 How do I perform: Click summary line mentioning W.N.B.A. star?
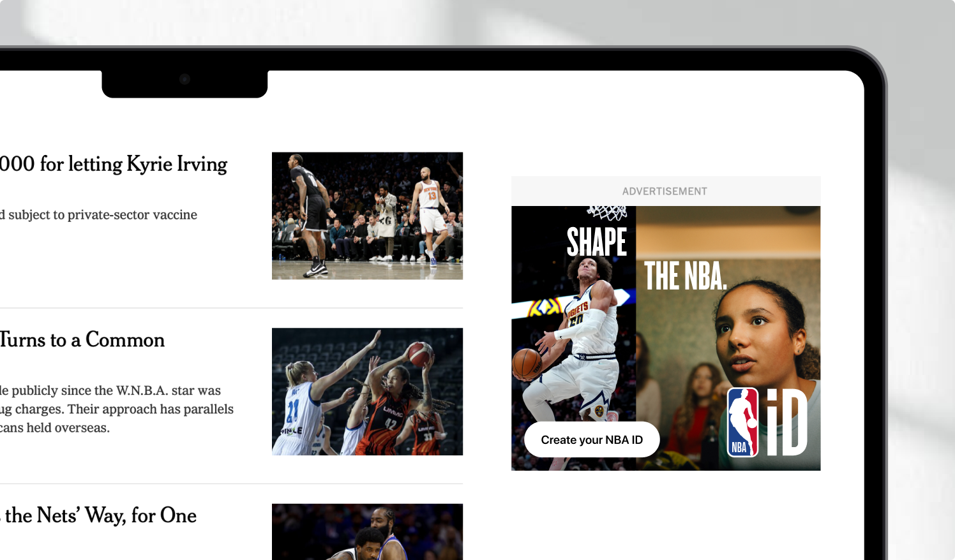point(110,390)
